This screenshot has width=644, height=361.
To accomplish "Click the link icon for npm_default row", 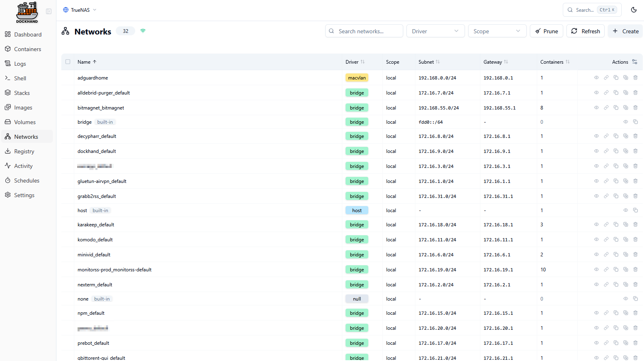I will (606, 313).
